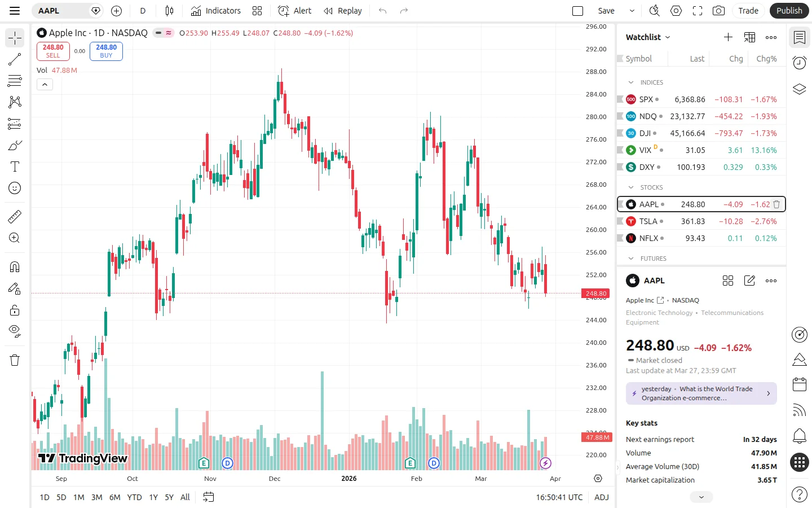This screenshot has height=508, width=812.
Task: Click the red 248.80 price label on axis
Action: pos(595,294)
